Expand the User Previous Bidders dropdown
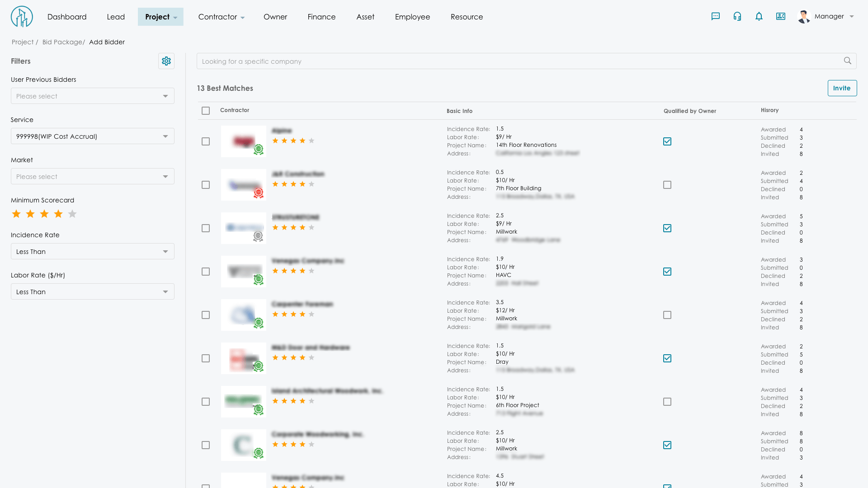 click(92, 96)
